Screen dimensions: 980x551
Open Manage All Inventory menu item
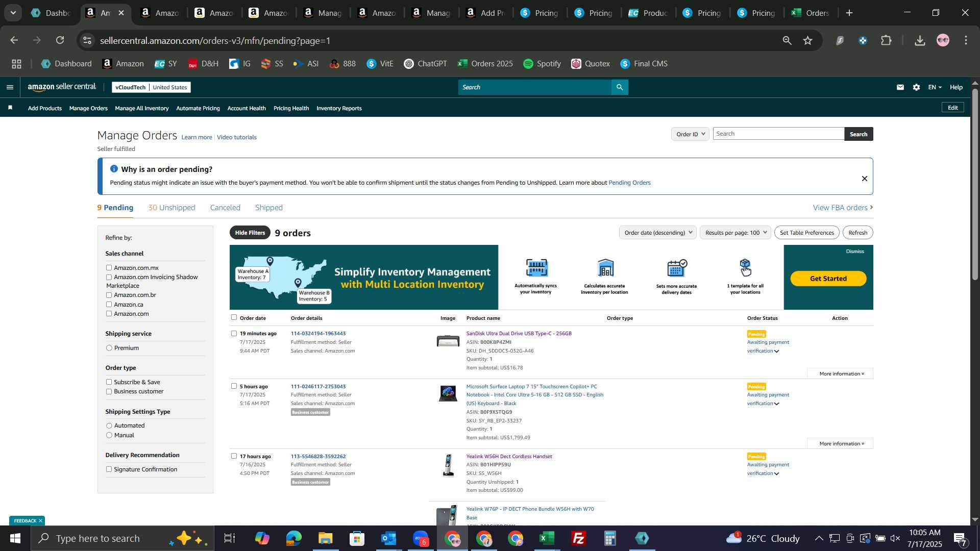pos(142,108)
